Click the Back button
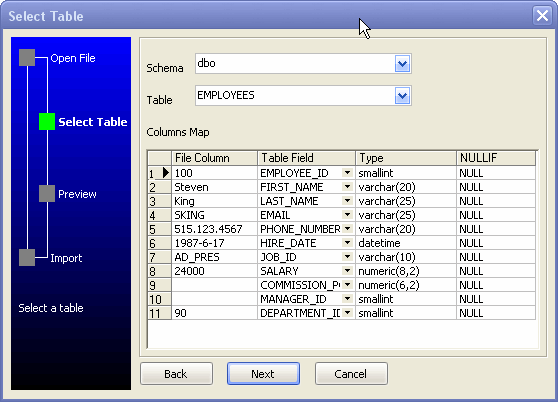 (x=176, y=374)
